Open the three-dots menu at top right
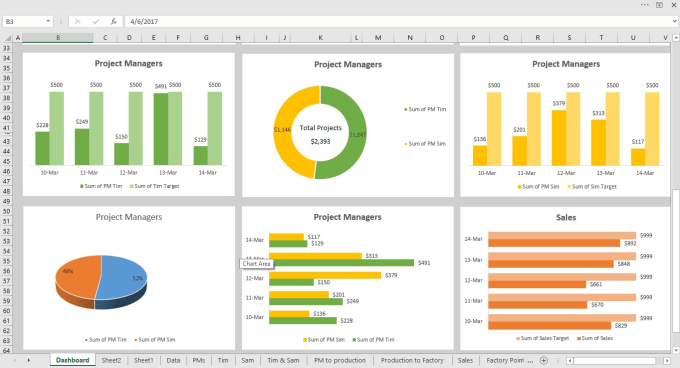The width and height of the screenshot is (680, 368). point(645,5)
